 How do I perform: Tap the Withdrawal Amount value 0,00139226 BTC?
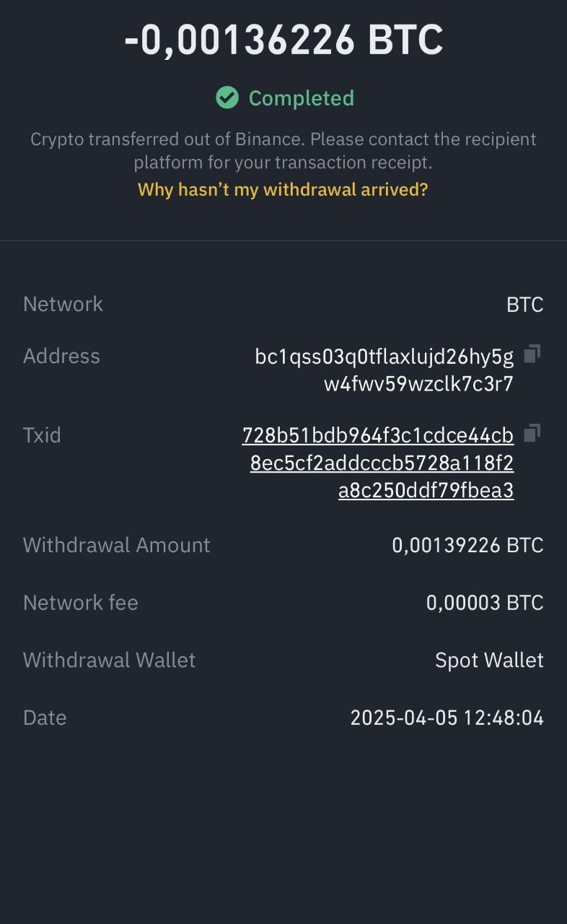coord(467,545)
